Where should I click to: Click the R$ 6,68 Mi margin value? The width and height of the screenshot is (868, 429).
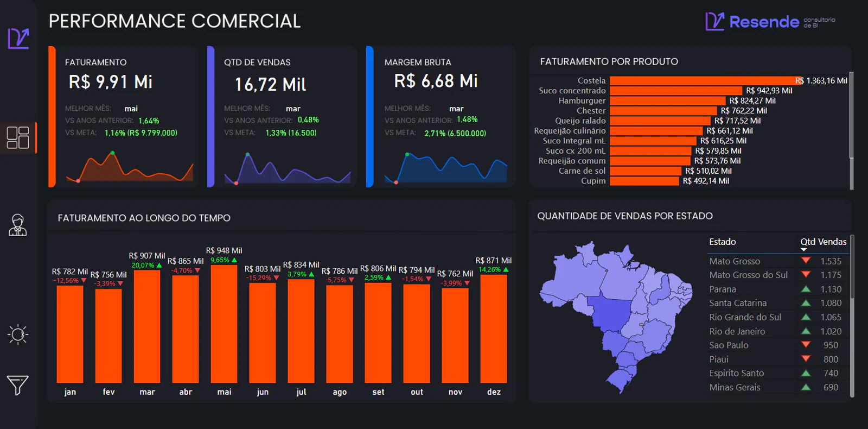[x=436, y=81]
